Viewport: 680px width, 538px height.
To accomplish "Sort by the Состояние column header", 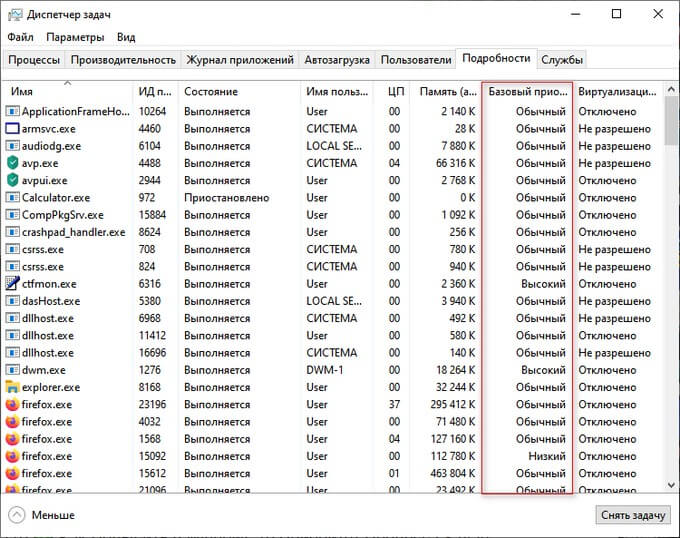I will click(x=239, y=91).
